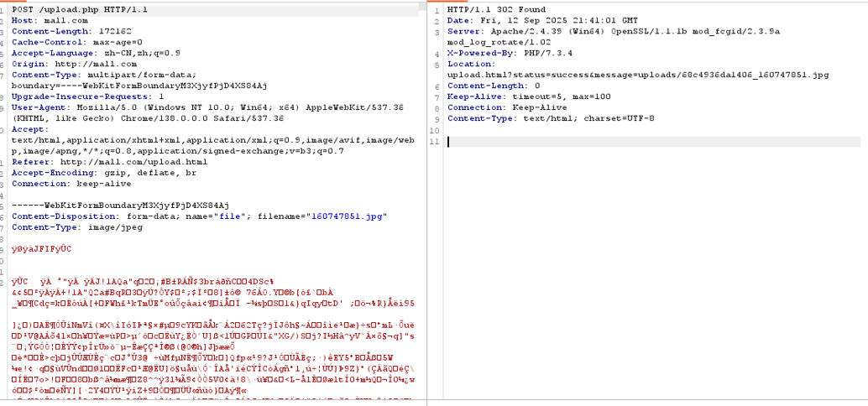The image size is (868, 406).
Task: Place cursor on empty response line 11
Action: coord(653,142)
